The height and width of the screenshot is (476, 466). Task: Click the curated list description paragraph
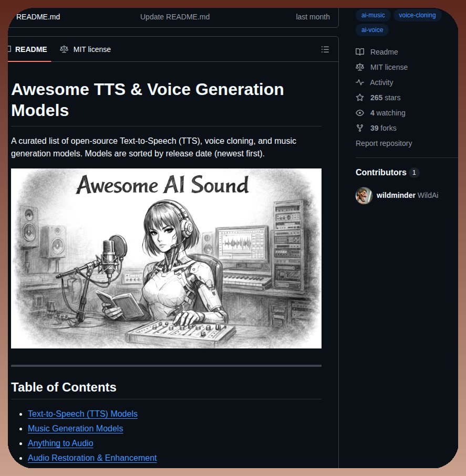[153, 147]
